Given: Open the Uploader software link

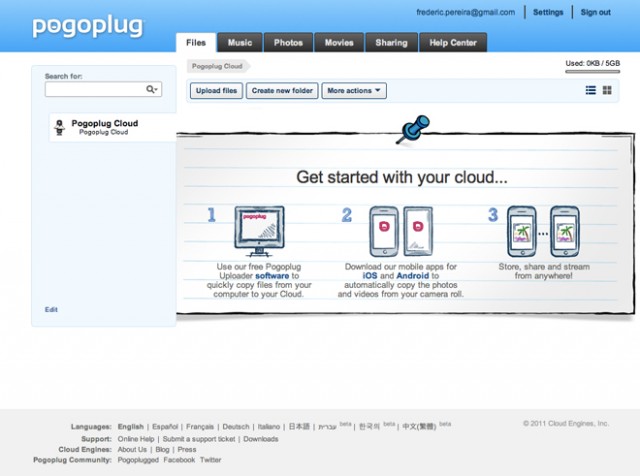Looking at the screenshot, I should pyautogui.click(x=272, y=276).
